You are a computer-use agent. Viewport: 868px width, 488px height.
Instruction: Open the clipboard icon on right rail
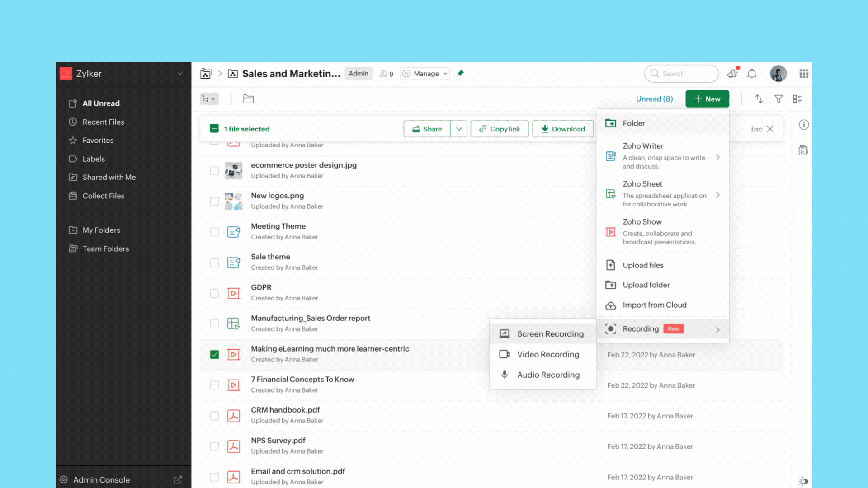[x=803, y=150]
